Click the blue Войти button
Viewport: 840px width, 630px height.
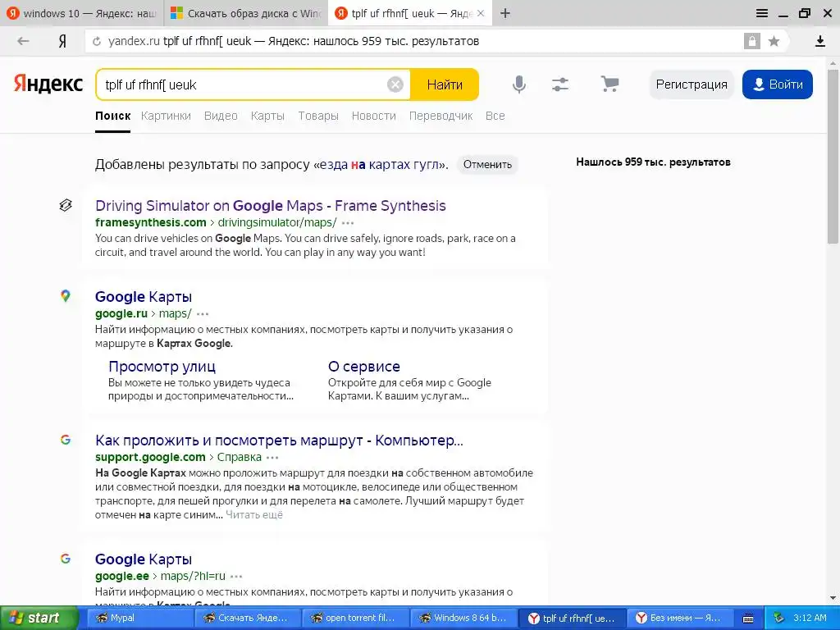point(778,84)
